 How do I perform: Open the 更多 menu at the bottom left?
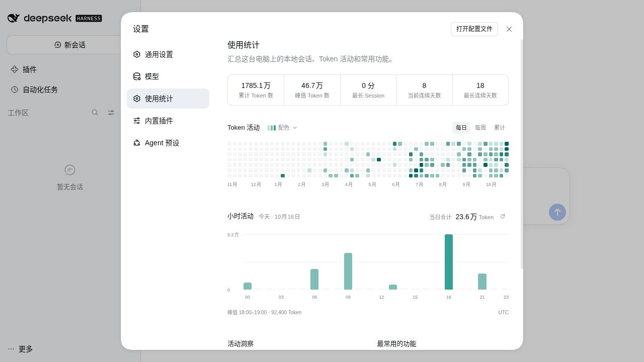pos(21,349)
